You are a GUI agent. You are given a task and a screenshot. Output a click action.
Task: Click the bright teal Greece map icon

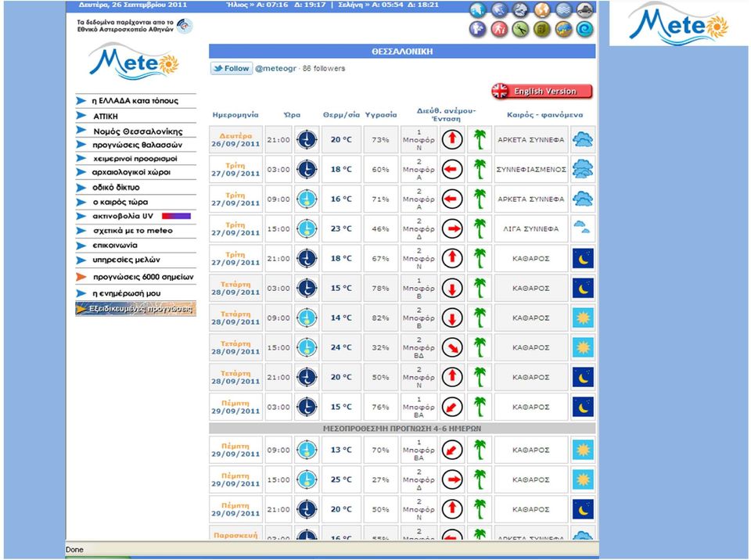(x=477, y=10)
